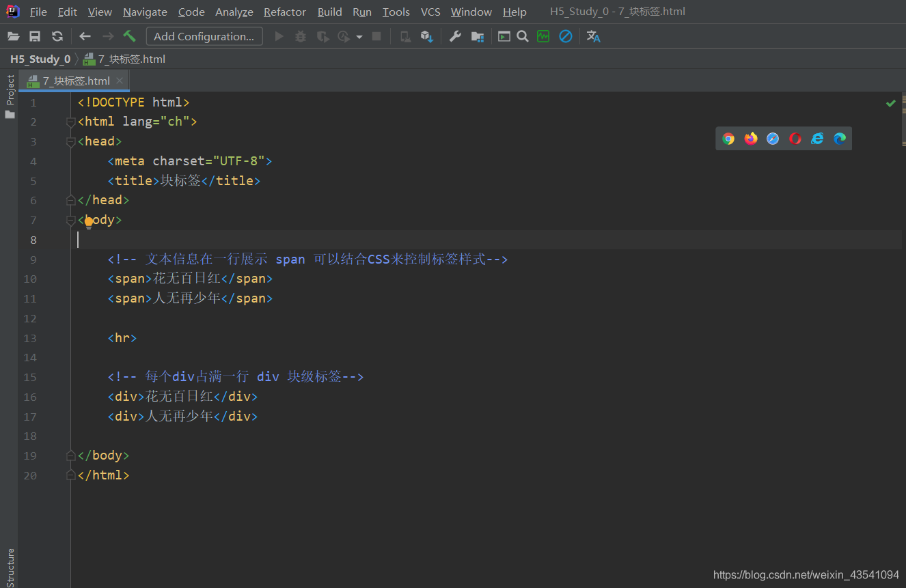Click the Run Anything terminal icon
Image resolution: width=906 pixels, height=588 pixels.
click(504, 36)
